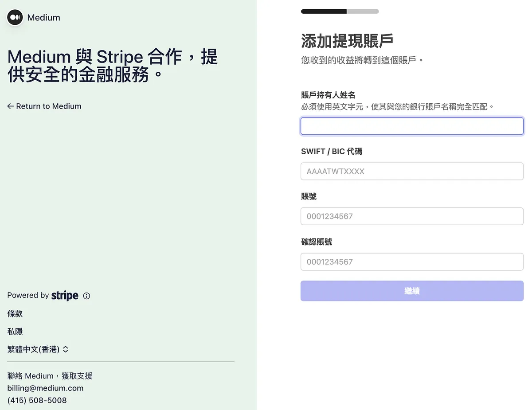532x410 pixels.
Task: Click the (415) 508-5008 phone number
Action: tap(37, 401)
